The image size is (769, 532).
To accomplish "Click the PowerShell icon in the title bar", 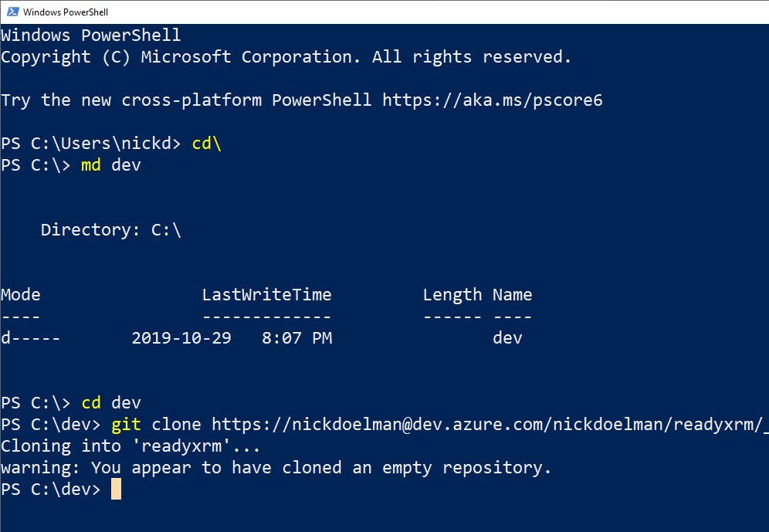I will tap(11, 12).
